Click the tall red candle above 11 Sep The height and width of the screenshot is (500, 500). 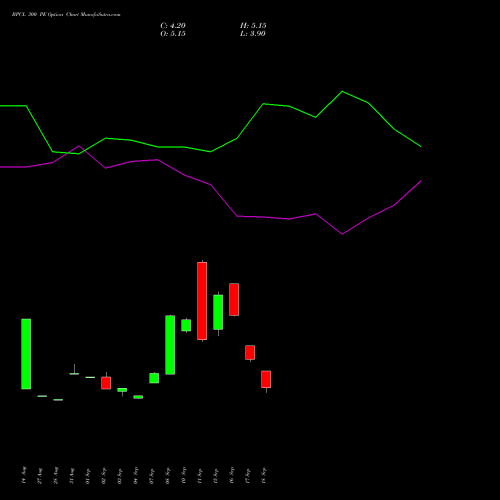coord(202,301)
